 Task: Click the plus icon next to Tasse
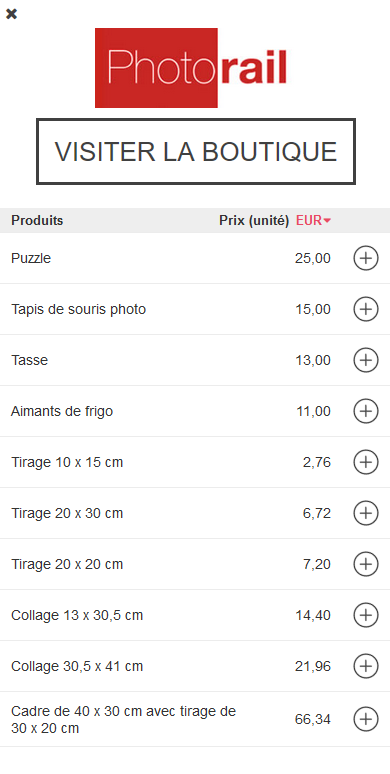[x=366, y=360]
